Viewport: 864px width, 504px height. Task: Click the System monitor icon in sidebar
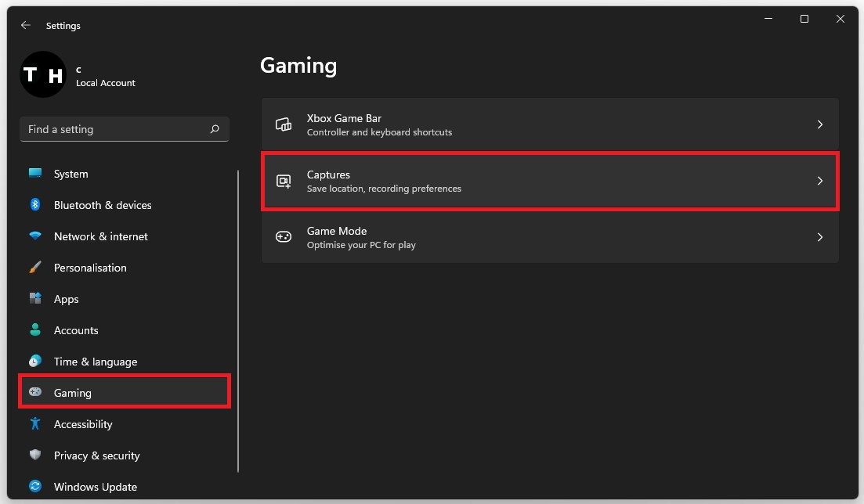pos(35,173)
